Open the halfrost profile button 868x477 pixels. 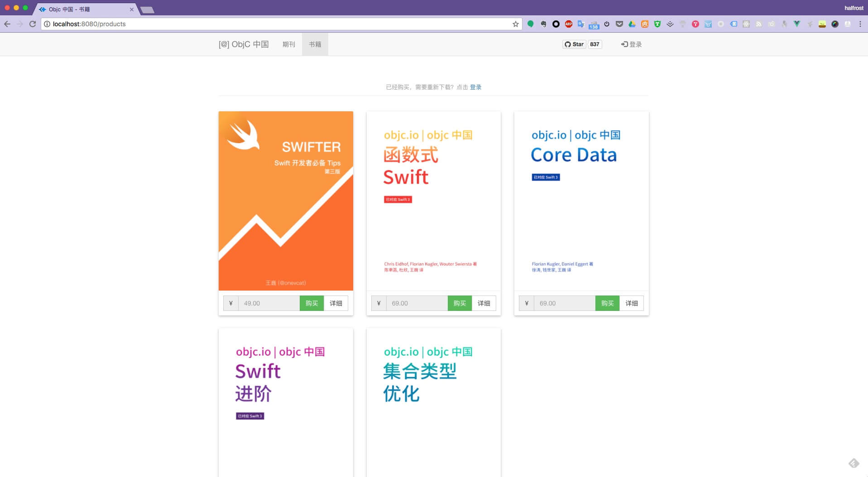pos(854,8)
